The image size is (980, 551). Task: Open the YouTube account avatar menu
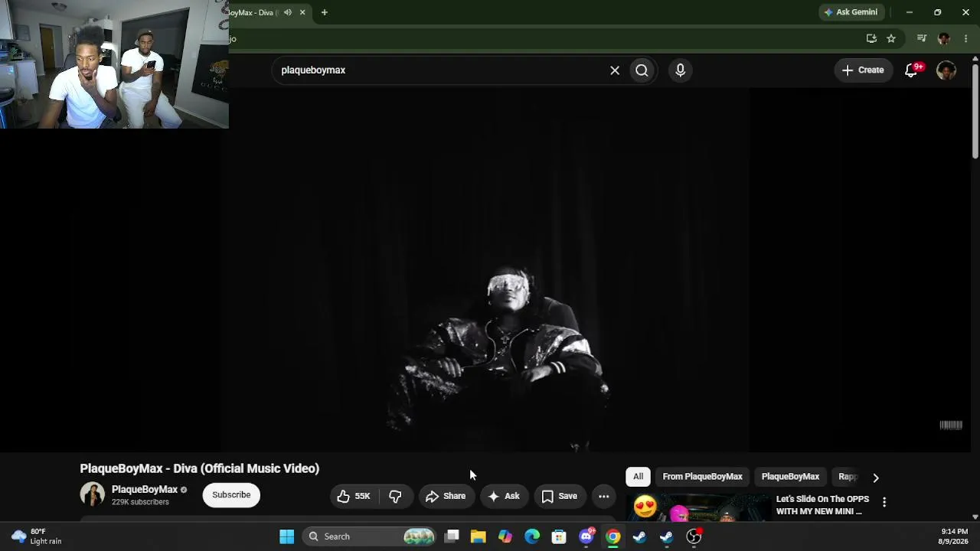click(946, 70)
